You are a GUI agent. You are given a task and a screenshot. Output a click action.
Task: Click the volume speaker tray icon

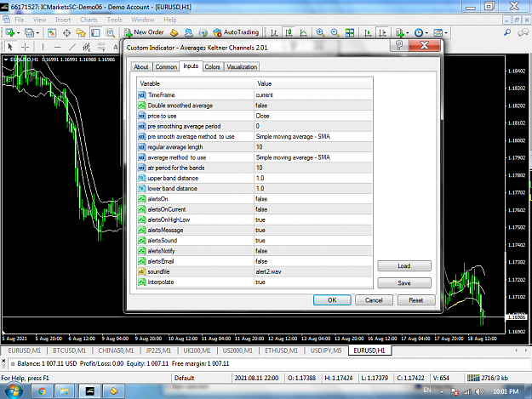pos(478,392)
